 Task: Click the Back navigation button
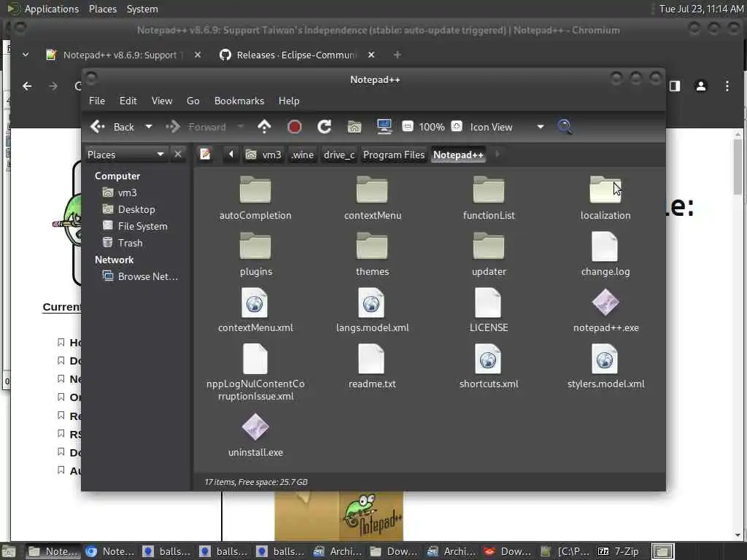pyautogui.click(x=112, y=127)
